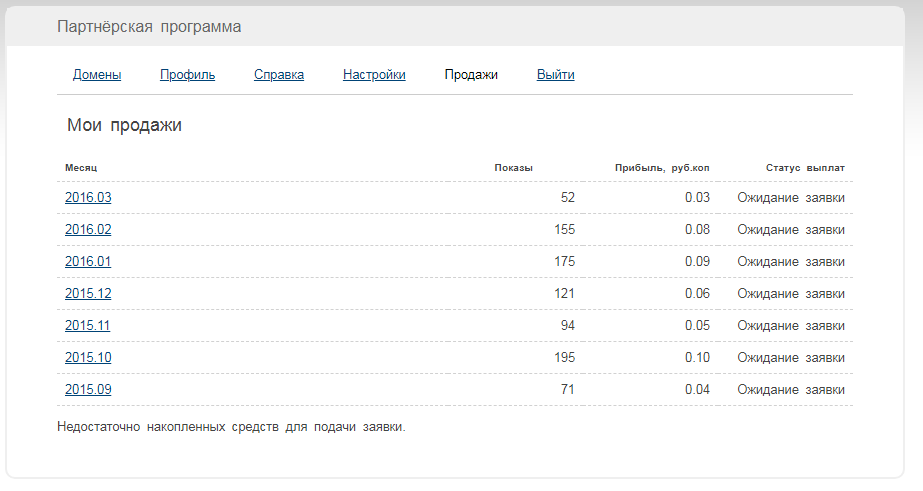Select the shows value 121

point(565,293)
